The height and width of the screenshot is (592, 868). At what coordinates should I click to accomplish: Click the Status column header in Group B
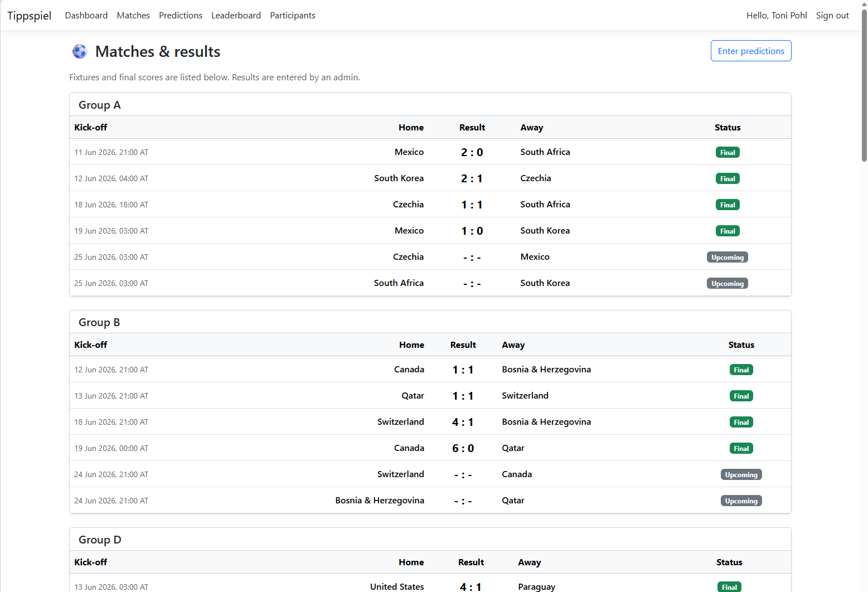[741, 344]
